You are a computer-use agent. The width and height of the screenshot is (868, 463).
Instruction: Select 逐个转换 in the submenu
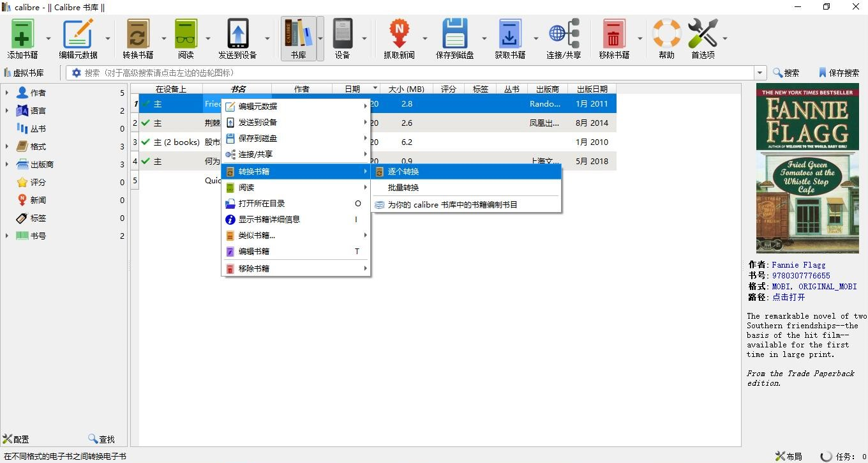tap(466, 171)
